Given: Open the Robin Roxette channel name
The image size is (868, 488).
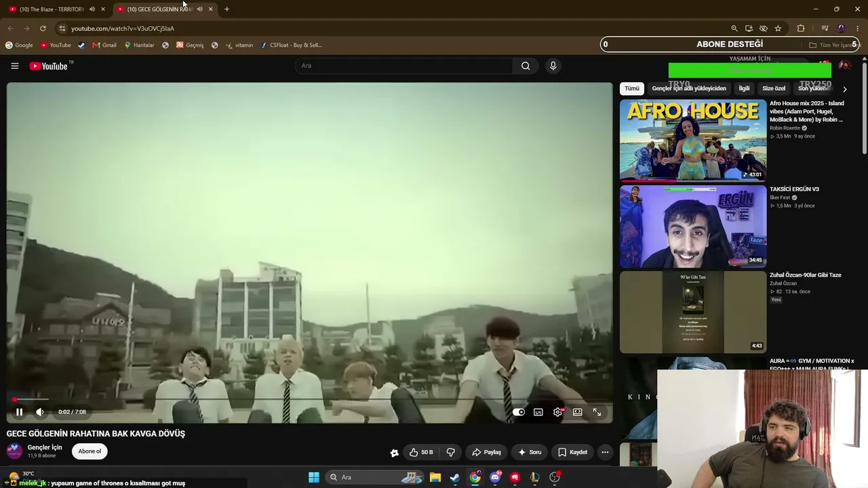Looking at the screenshot, I should point(785,128).
